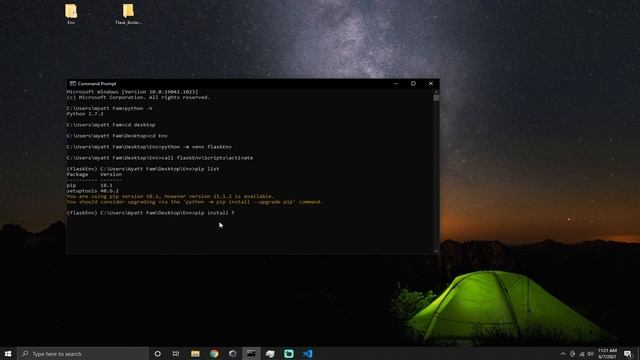The image size is (640, 360).
Task: Launch Google Chrome from the taskbar
Action: [214, 353]
